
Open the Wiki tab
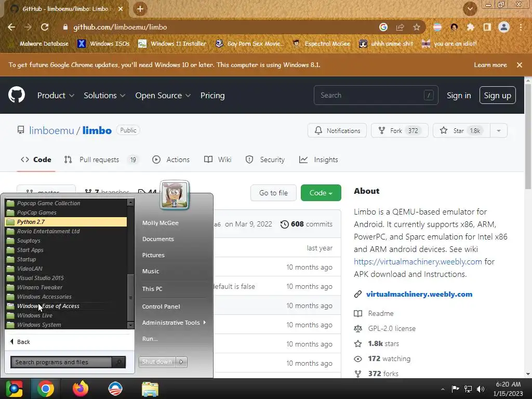[x=218, y=159]
